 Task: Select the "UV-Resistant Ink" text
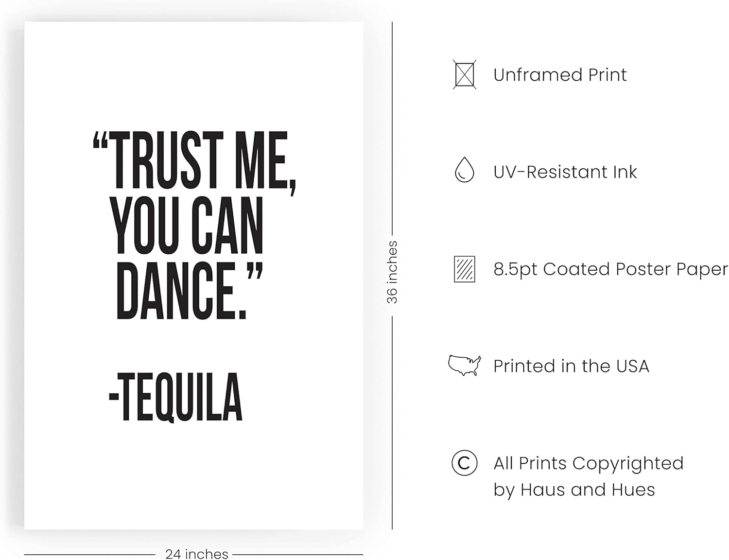(x=565, y=172)
